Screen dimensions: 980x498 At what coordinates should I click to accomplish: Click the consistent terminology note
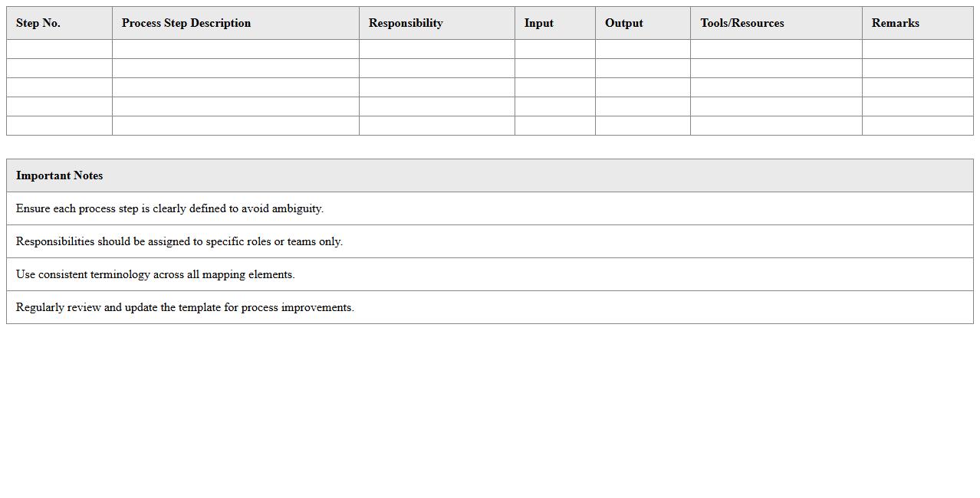(x=156, y=274)
